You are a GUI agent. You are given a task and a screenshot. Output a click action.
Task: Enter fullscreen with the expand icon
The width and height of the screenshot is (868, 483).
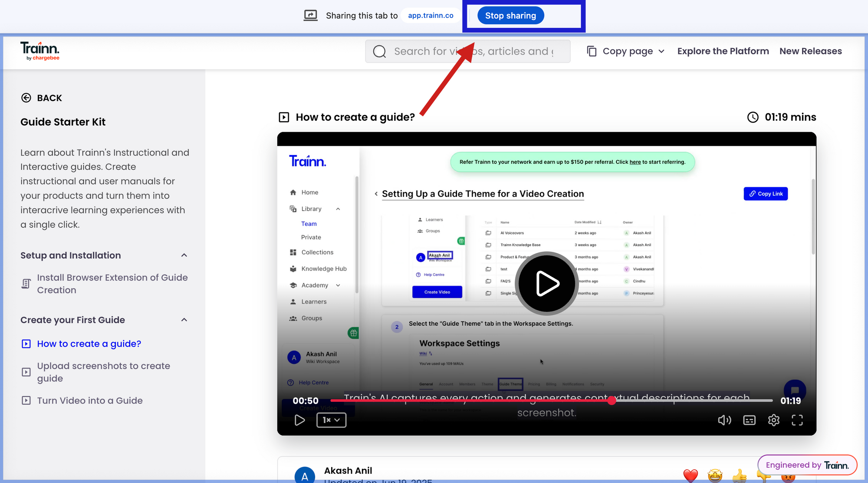tap(797, 420)
